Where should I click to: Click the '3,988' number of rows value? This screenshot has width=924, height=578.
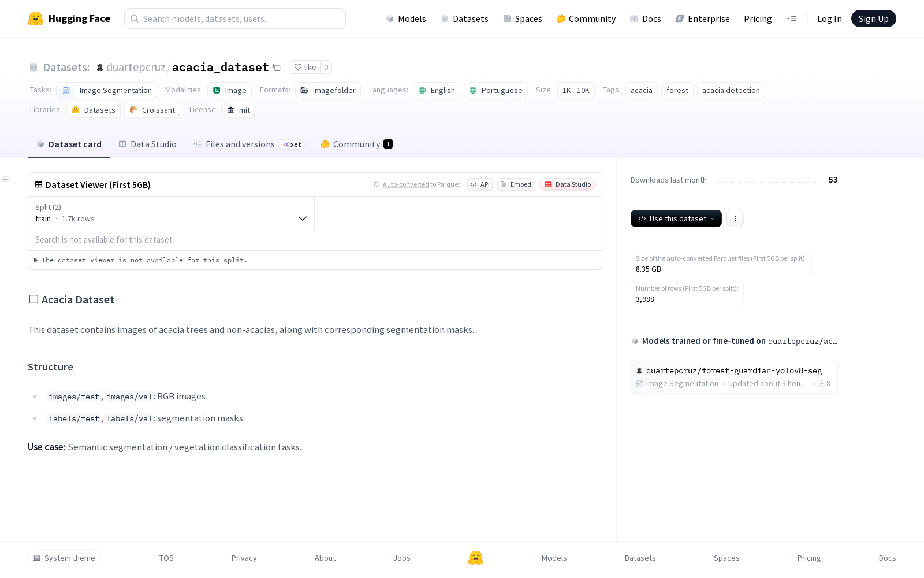coord(645,299)
